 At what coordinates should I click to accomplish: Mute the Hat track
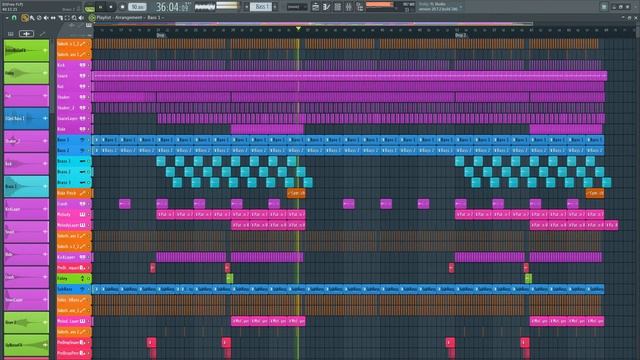click(89, 87)
